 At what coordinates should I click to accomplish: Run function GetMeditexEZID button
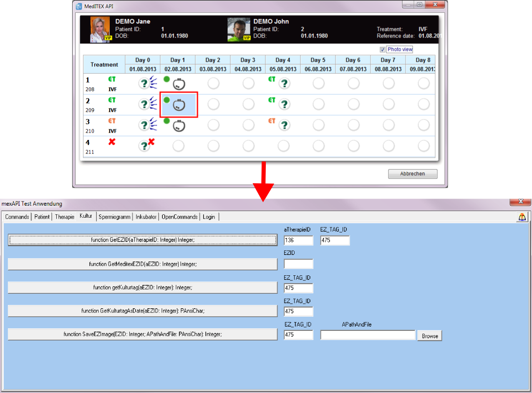pyautogui.click(x=142, y=264)
